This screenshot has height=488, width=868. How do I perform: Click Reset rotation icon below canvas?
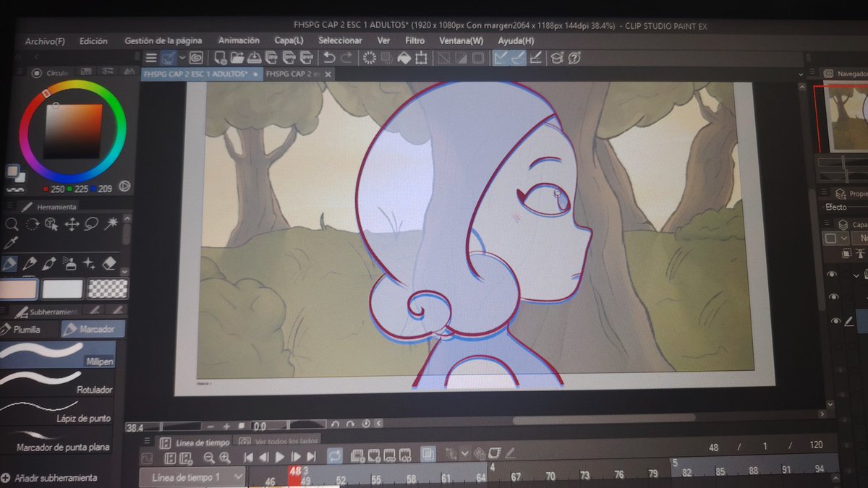pyautogui.click(x=366, y=424)
